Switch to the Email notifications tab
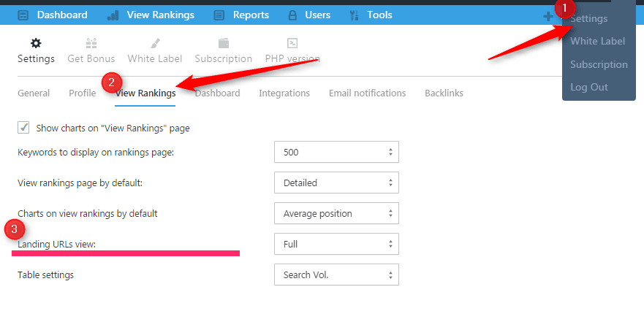This screenshot has height=311, width=644. coord(367,93)
